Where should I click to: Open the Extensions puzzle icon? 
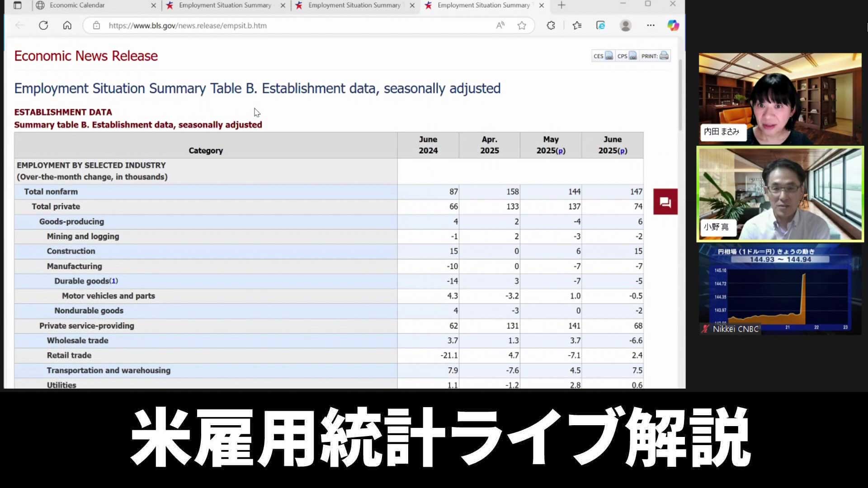point(551,26)
